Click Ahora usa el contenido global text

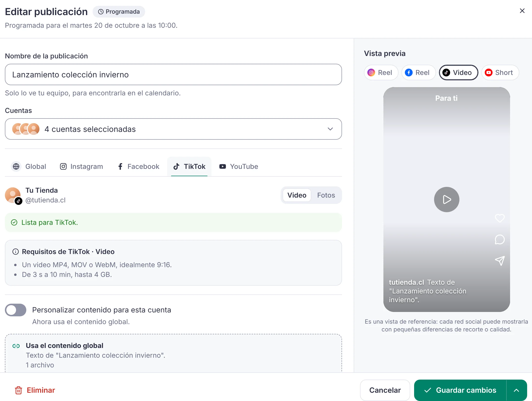tap(81, 322)
